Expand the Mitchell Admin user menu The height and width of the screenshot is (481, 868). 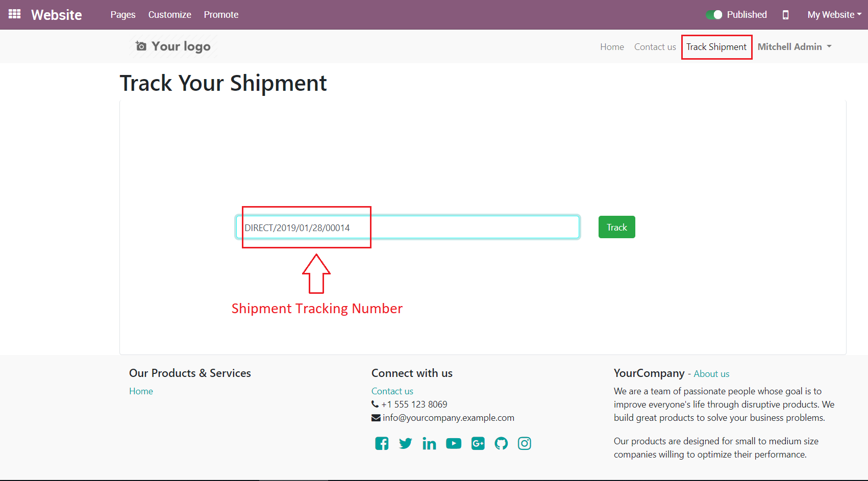coord(794,47)
